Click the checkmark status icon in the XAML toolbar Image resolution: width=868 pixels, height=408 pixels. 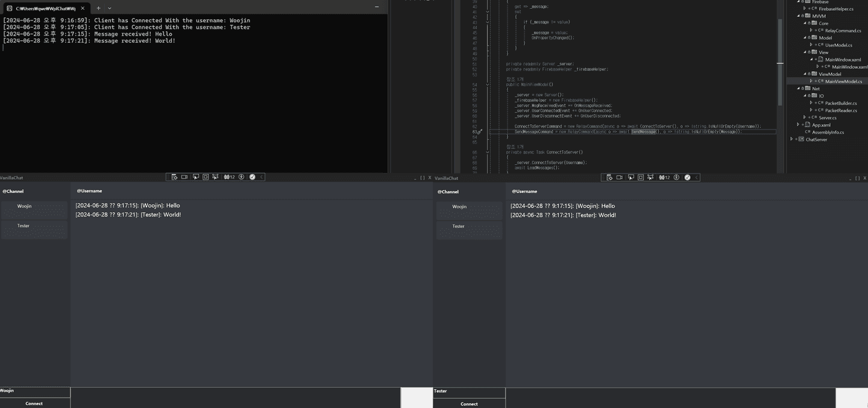253,177
